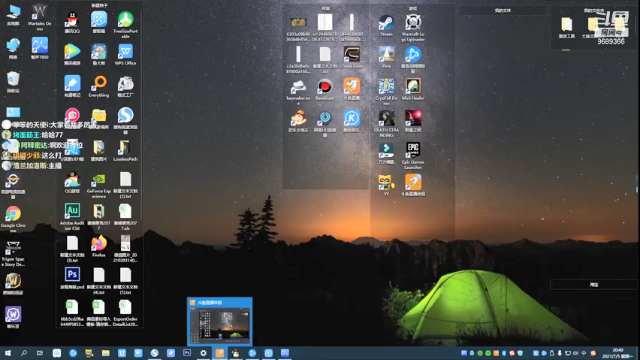The height and width of the screenshot is (360, 640).
Task: Open the taskbar search magnifier
Action: click(x=24, y=353)
